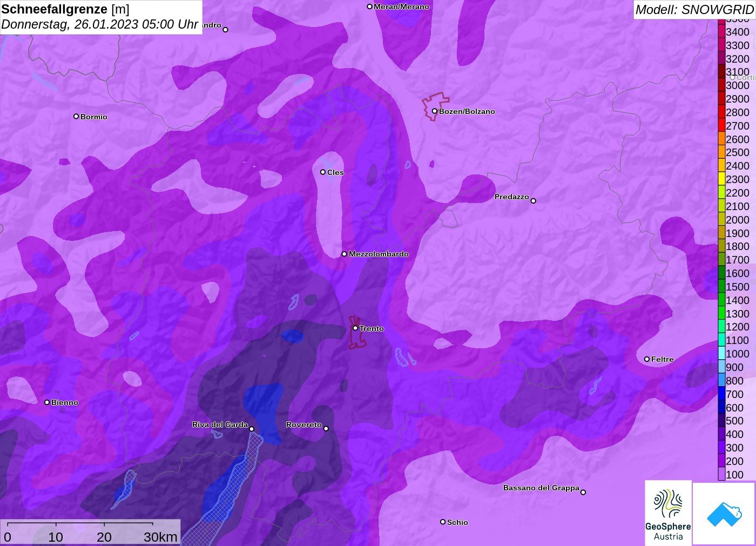Screen dimensions: 756x546
Task: Select the 100 light purple legend swatch
Action: pyautogui.click(x=721, y=474)
